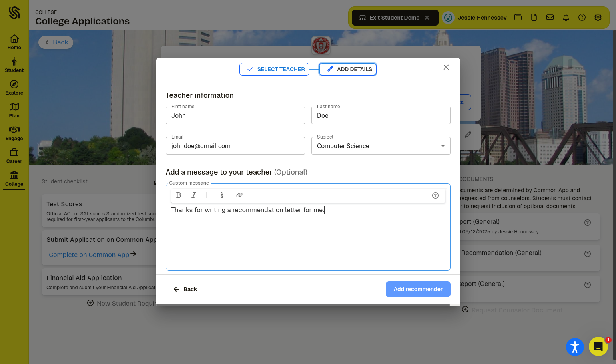This screenshot has width=616, height=364.
Task: Open the Explore sidebar section
Action: (x=14, y=88)
